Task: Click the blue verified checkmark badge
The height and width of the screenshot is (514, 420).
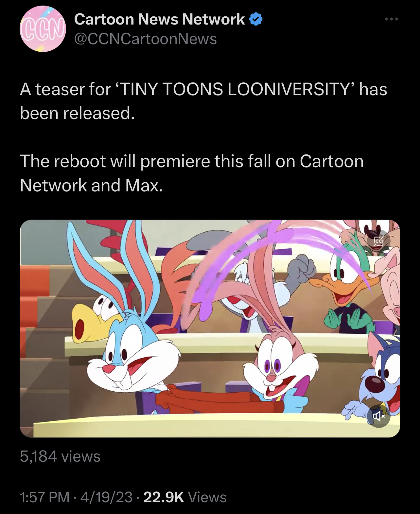Action: [x=256, y=20]
